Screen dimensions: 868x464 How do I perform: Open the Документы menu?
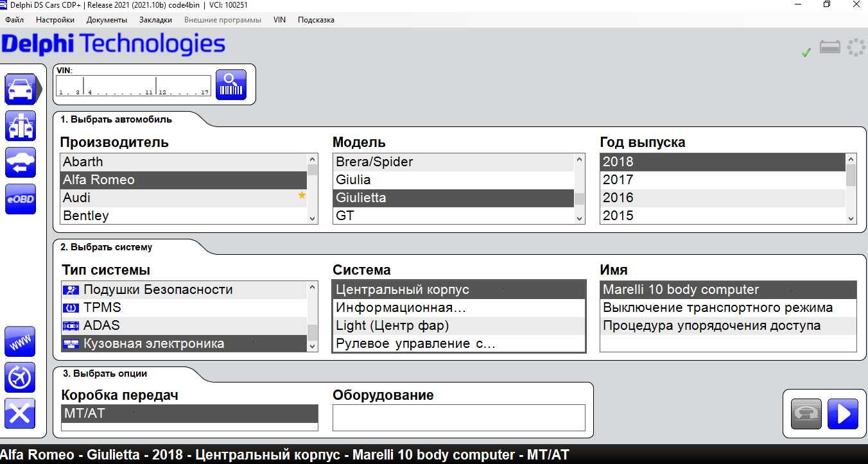(107, 20)
